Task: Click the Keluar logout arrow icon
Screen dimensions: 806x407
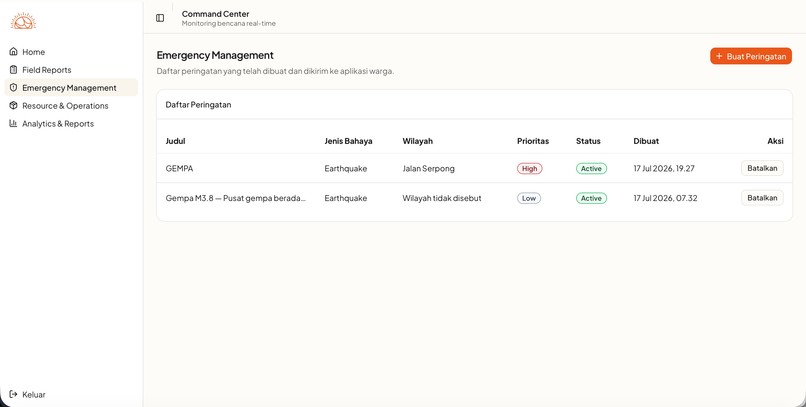Action: 13,394
